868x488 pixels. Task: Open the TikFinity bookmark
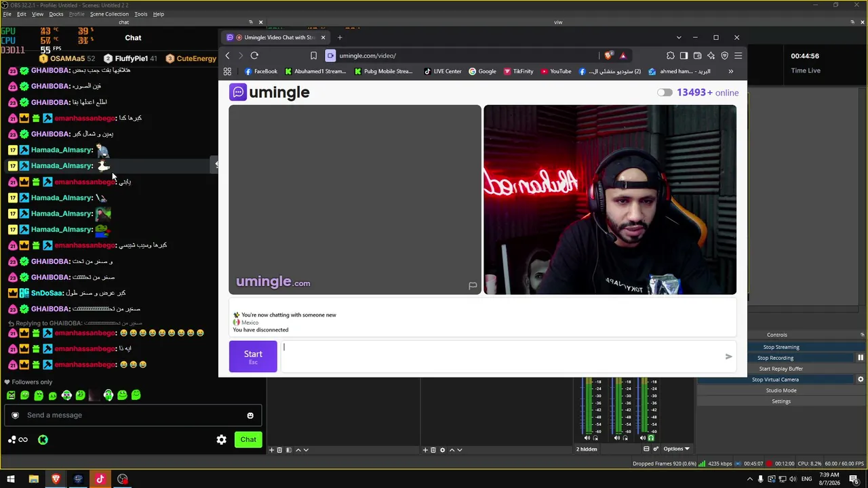[x=518, y=71]
